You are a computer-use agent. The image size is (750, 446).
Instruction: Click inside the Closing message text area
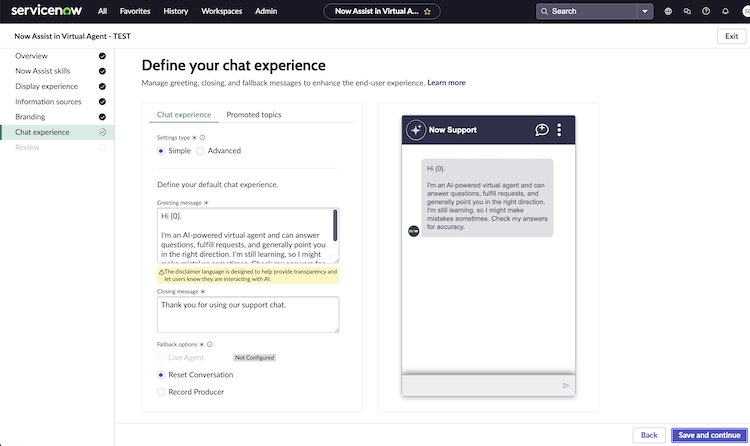pyautogui.click(x=248, y=314)
